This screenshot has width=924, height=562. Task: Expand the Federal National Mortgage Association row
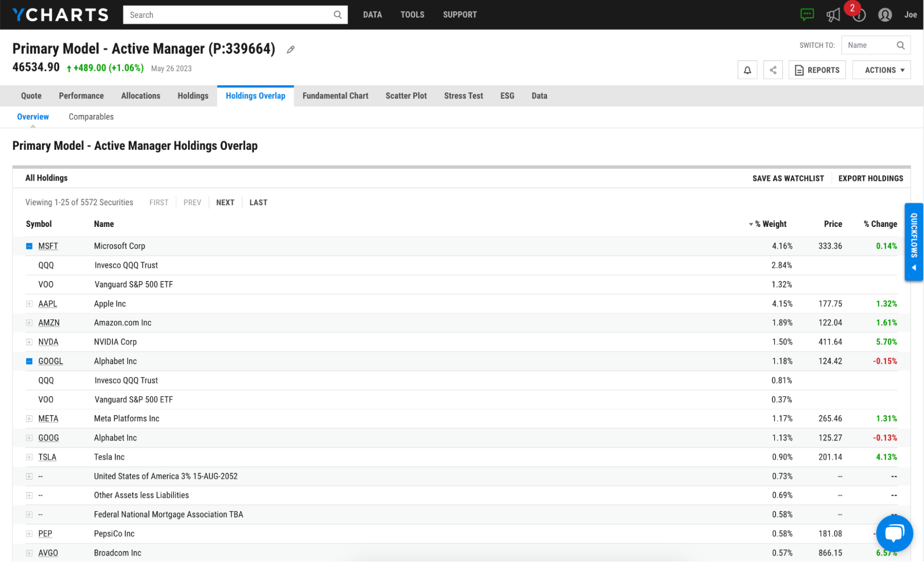(29, 515)
